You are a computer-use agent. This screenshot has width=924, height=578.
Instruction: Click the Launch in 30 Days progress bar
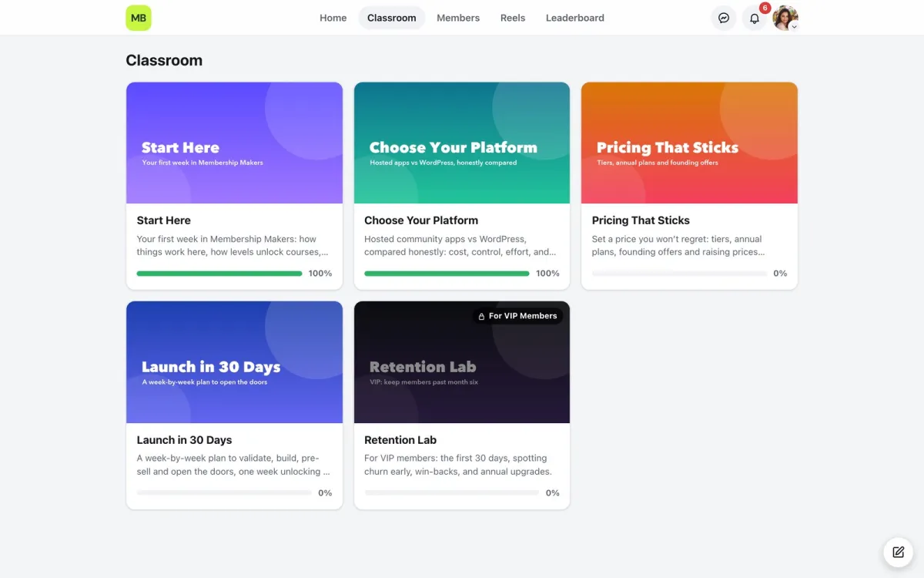tap(225, 493)
